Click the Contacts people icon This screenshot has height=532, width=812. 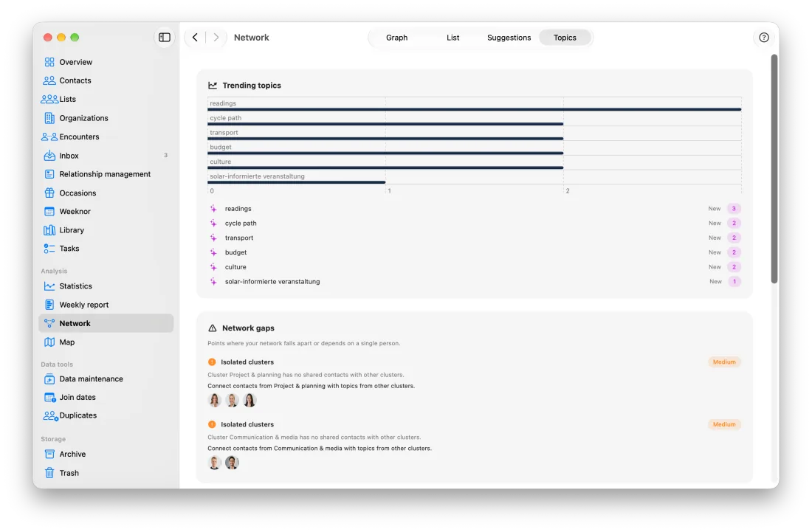[49, 80]
